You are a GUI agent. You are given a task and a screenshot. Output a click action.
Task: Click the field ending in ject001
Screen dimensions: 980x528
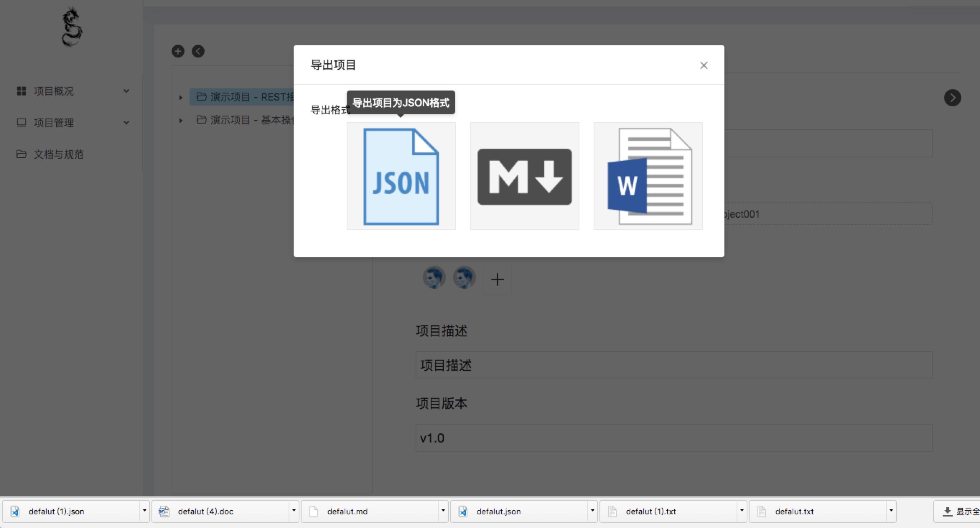pyautogui.click(x=828, y=214)
